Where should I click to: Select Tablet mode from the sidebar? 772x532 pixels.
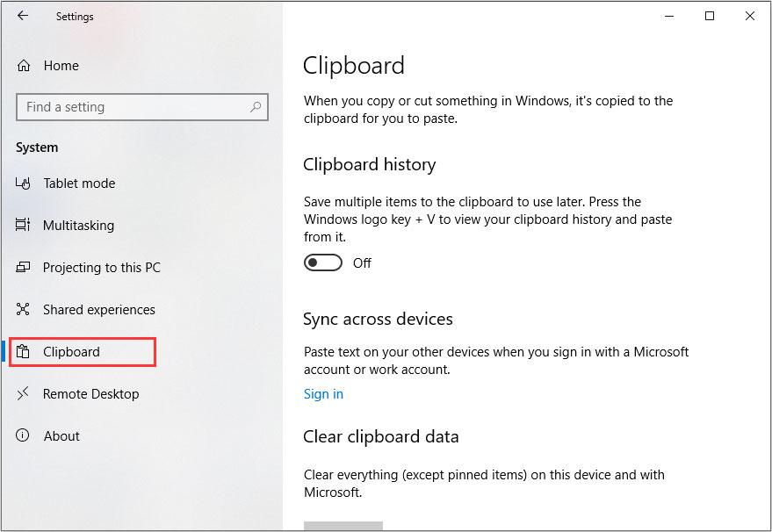[79, 183]
